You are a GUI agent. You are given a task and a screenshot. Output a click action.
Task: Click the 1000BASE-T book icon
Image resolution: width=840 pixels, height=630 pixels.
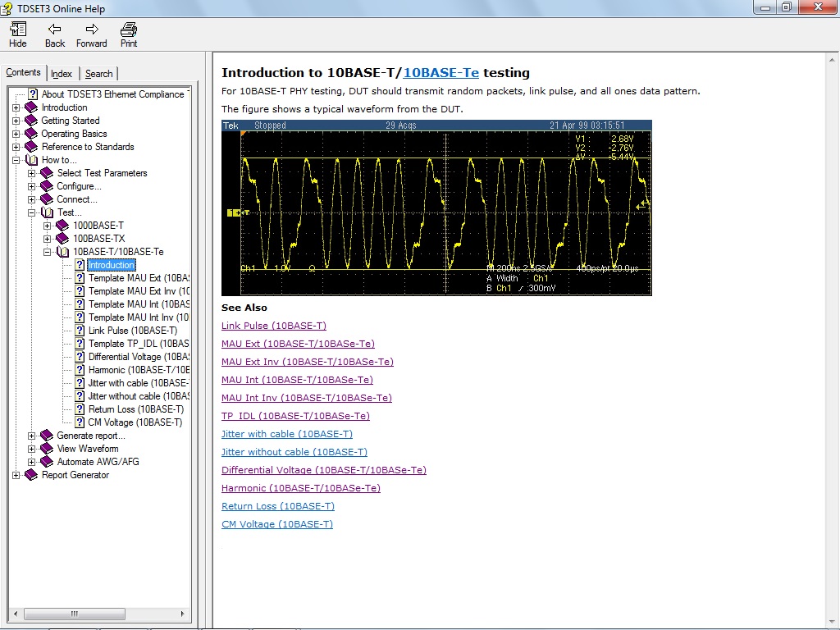pos(62,226)
